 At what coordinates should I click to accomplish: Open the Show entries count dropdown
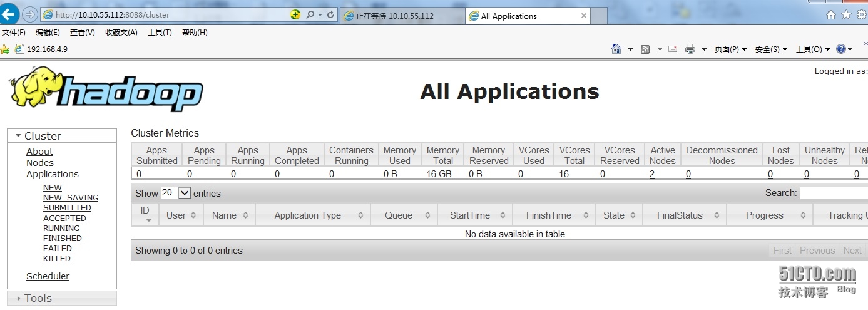(175, 193)
